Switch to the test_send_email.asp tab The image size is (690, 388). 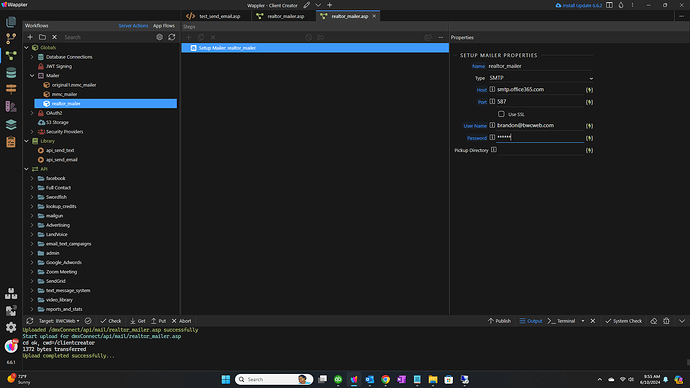point(213,16)
